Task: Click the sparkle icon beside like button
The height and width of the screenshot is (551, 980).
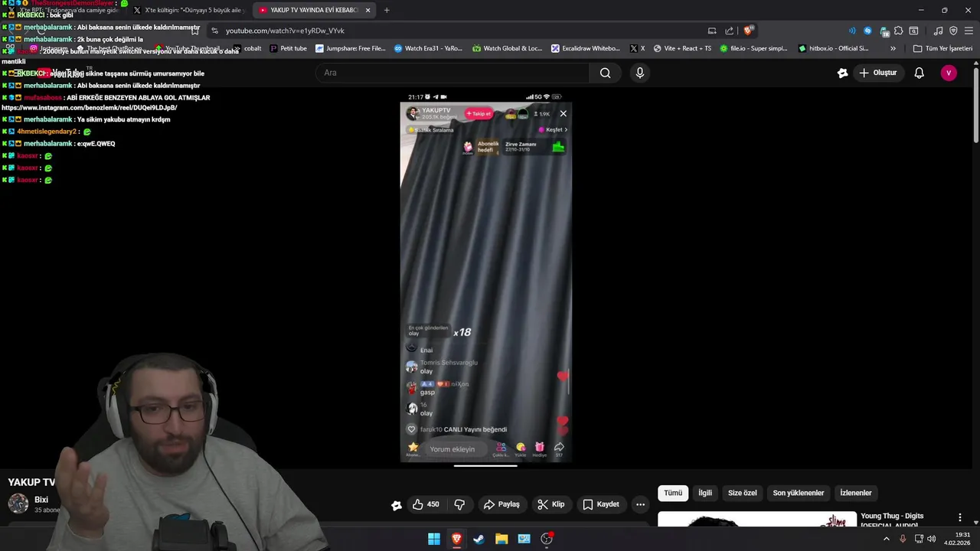Action: 396,505
